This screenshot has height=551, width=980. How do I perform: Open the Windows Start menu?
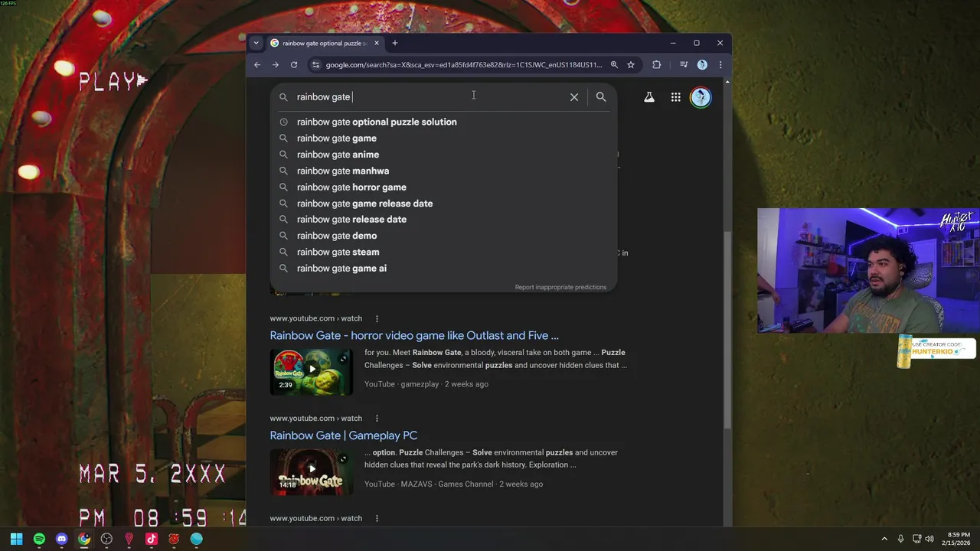(17, 539)
